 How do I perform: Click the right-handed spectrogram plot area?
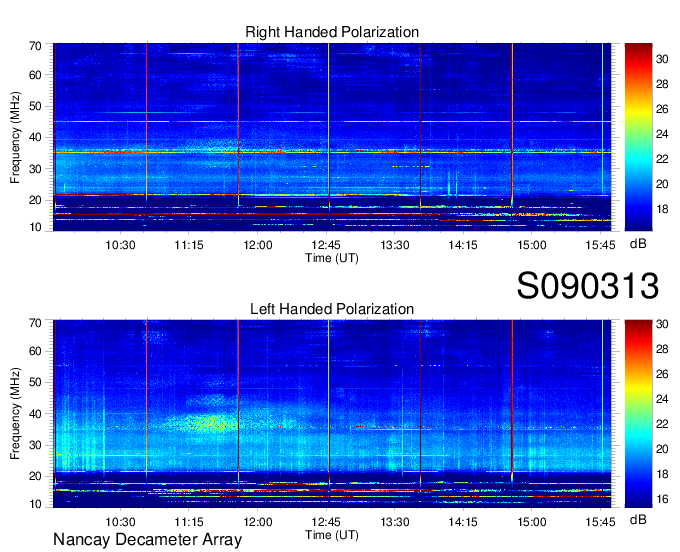click(x=332, y=137)
